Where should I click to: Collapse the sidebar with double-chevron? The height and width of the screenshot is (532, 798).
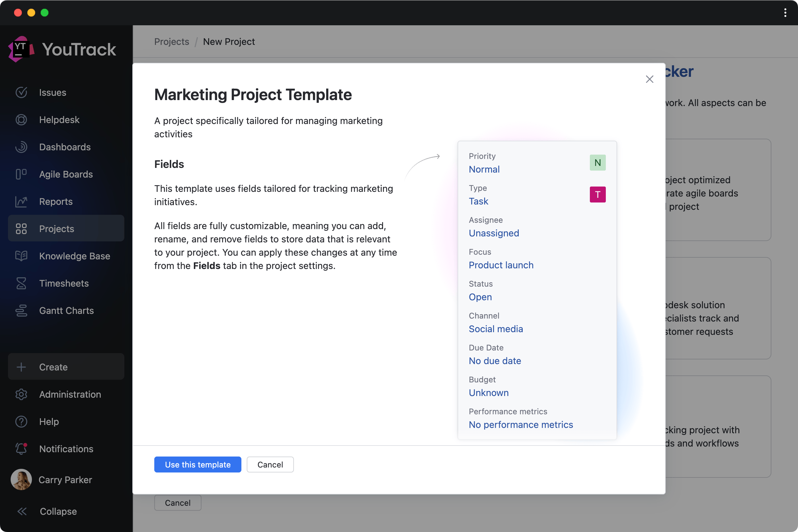click(22, 511)
